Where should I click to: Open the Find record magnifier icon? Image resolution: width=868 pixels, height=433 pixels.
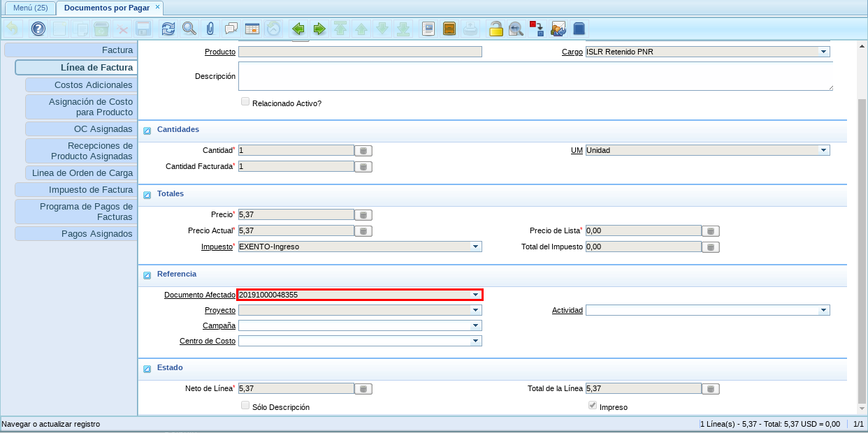tap(189, 29)
